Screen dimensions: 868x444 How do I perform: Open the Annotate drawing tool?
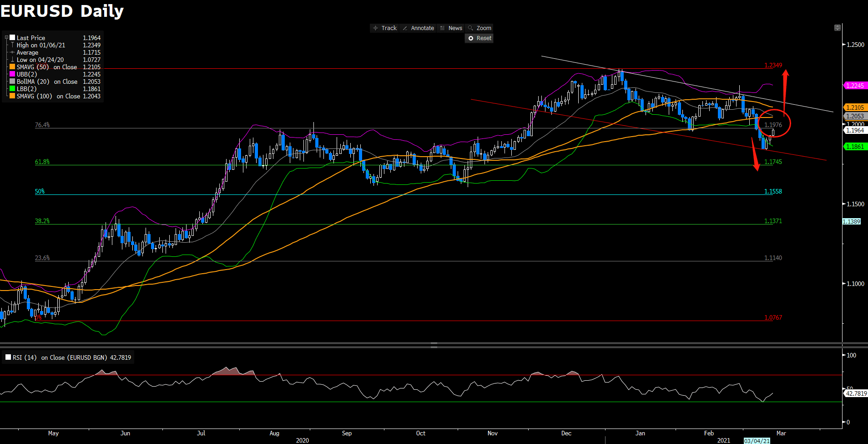(418, 28)
